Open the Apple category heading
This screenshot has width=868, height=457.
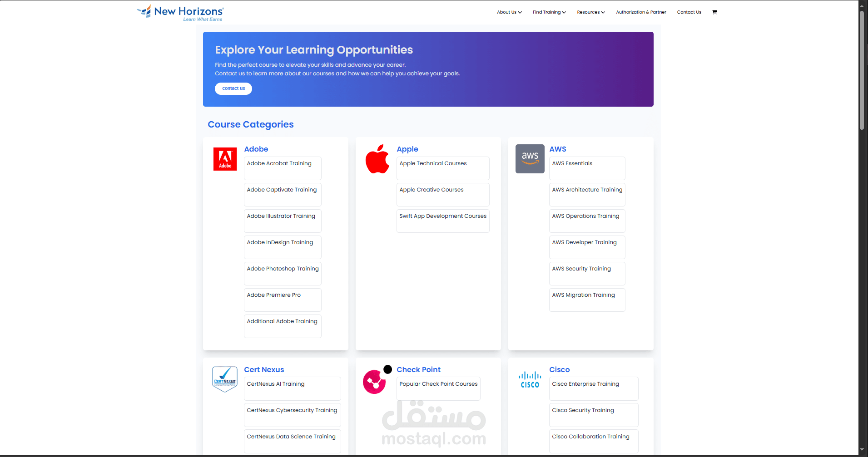coord(407,149)
